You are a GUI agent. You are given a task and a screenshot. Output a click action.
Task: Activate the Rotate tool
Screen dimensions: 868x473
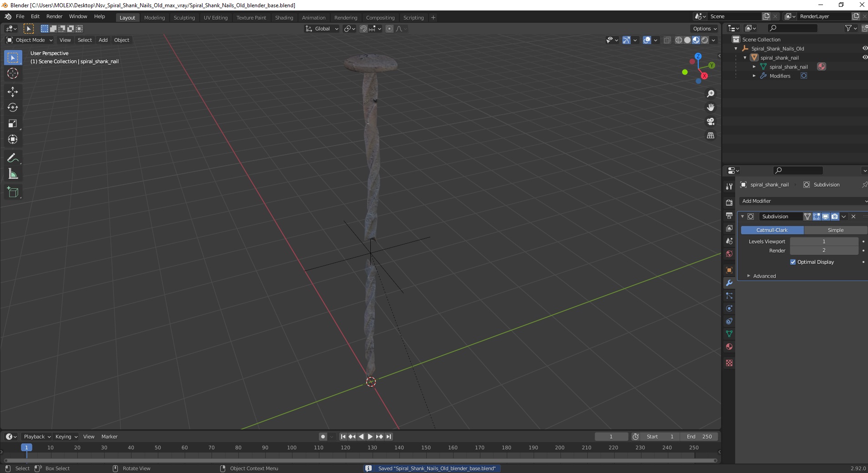point(13,108)
